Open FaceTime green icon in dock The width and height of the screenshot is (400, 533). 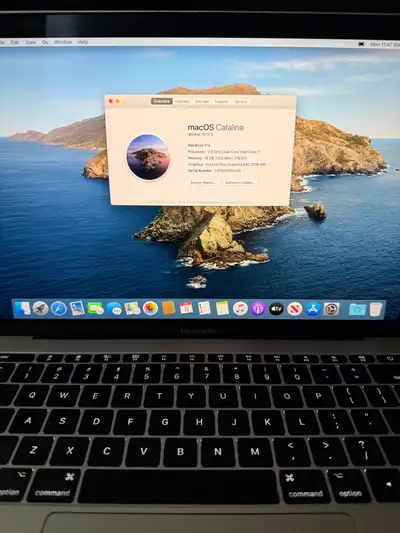click(95, 309)
